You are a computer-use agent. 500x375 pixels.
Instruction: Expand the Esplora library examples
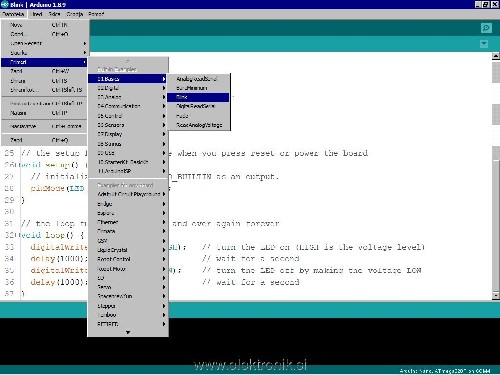pyautogui.click(x=128, y=213)
